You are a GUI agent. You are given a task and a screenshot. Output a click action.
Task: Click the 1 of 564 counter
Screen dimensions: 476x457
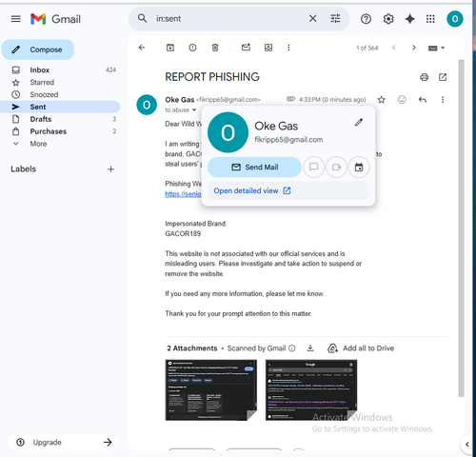click(367, 48)
